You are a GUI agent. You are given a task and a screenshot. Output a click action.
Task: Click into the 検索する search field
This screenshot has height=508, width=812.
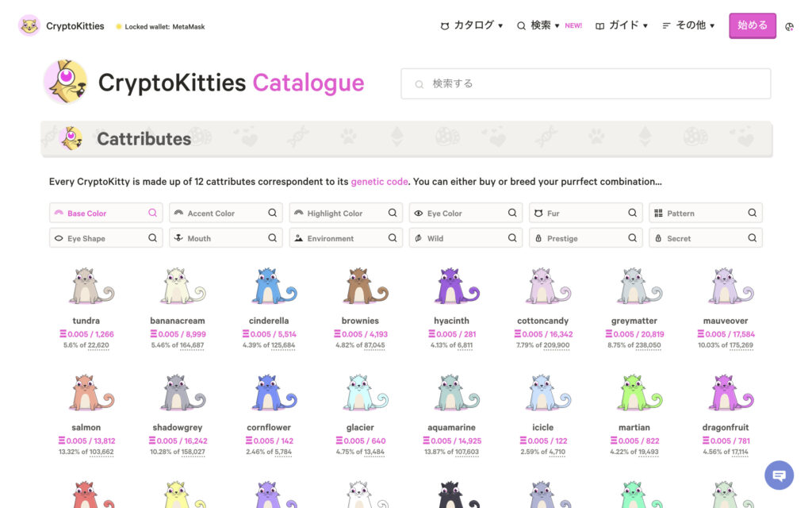[x=585, y=83]
